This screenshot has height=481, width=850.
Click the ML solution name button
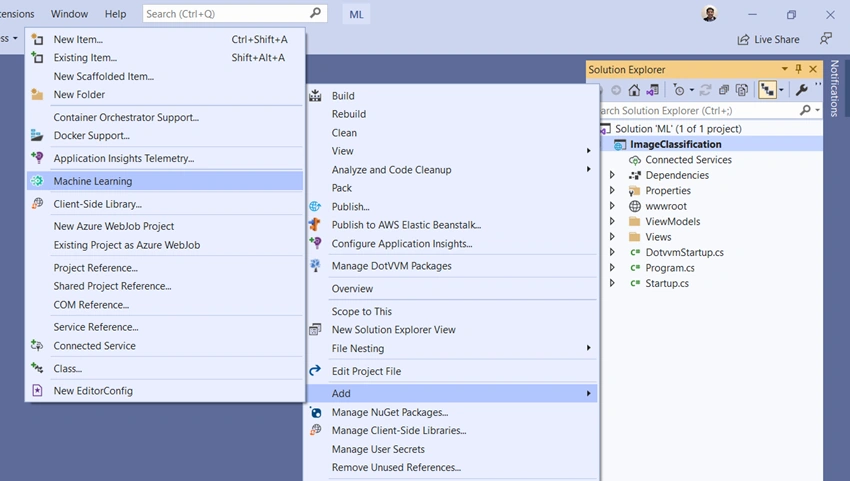pos(356,15)
